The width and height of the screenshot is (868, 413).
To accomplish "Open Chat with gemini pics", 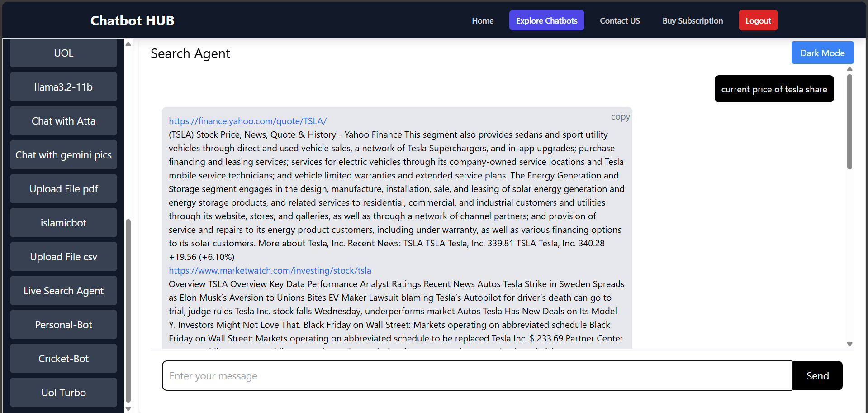I will pos(63,155).
